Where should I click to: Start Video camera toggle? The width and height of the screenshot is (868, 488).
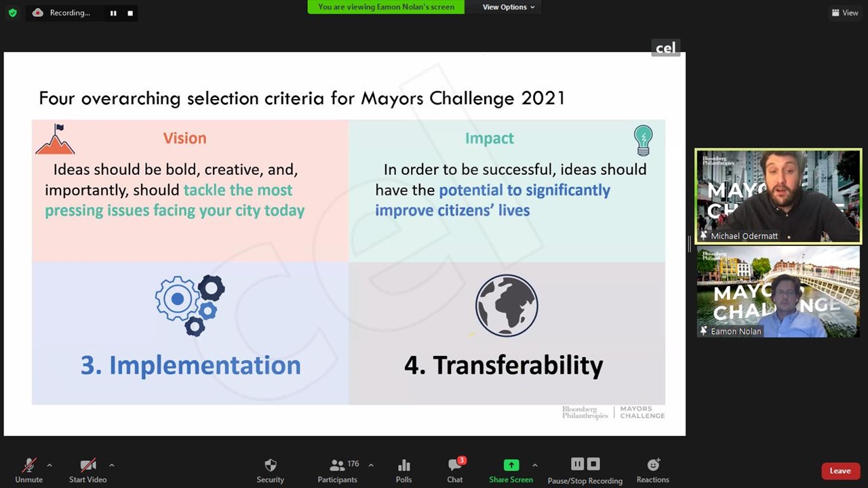coord(87,470)
